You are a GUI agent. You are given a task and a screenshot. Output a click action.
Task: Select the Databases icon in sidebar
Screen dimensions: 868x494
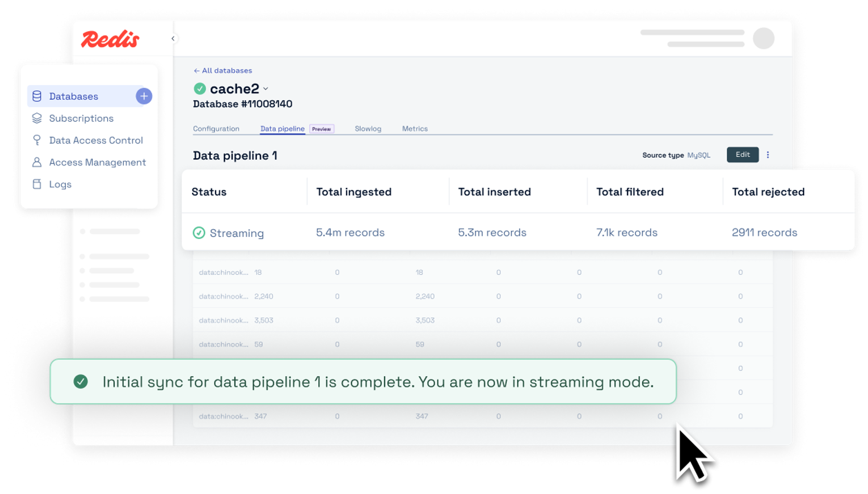(x=37, y=96)
